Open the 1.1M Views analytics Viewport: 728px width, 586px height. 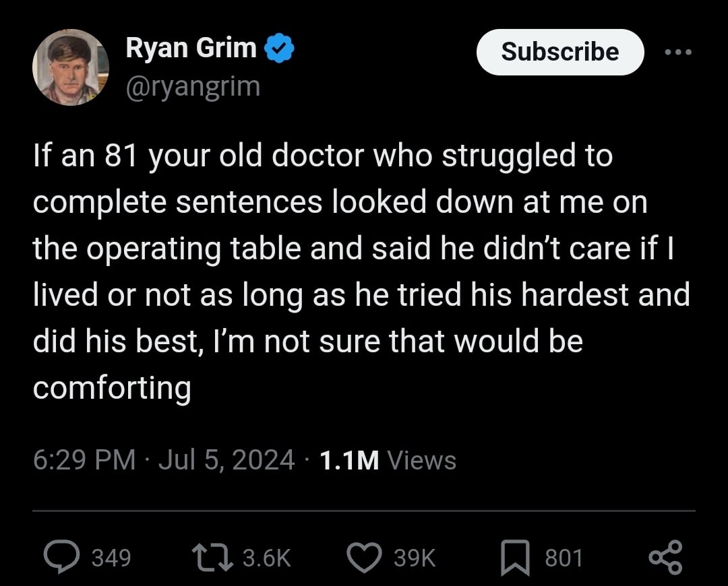pyautogui.click(x=388, y=461)
